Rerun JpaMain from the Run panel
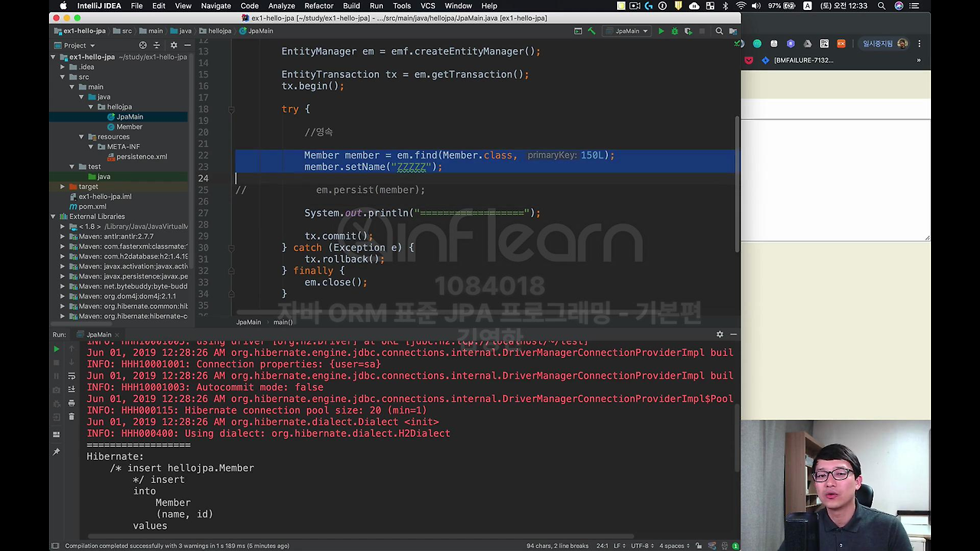Image resolution: width=980 pixels, height=551 pixels. pos(56,349)
